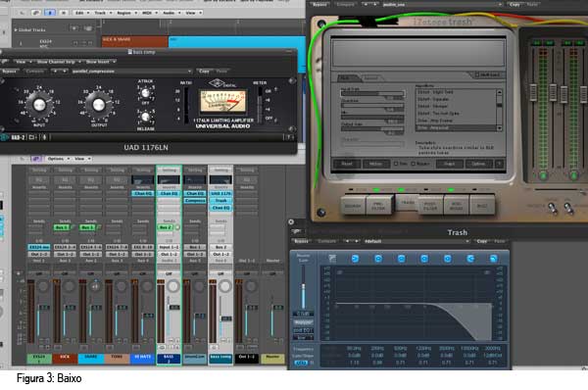Open the Audio menu in the Arrange toolbar
Screen dimensions: 588x390
171,13
